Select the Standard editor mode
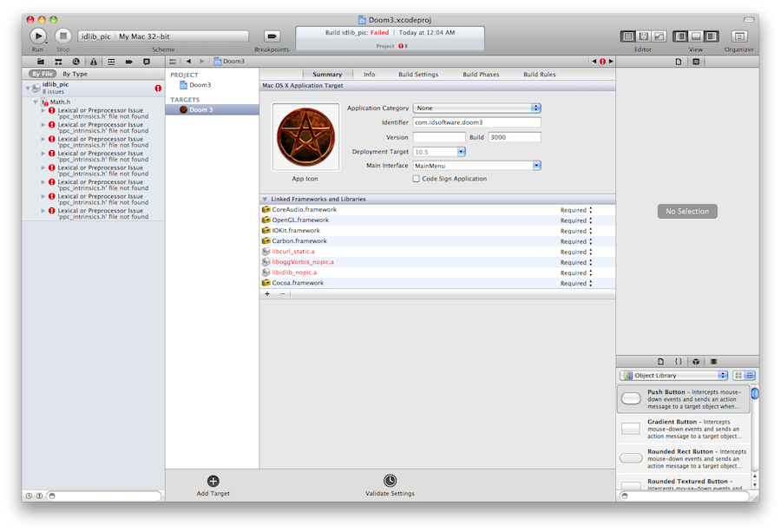The height and width of the screenshot is (532, 781). [628, 36]
